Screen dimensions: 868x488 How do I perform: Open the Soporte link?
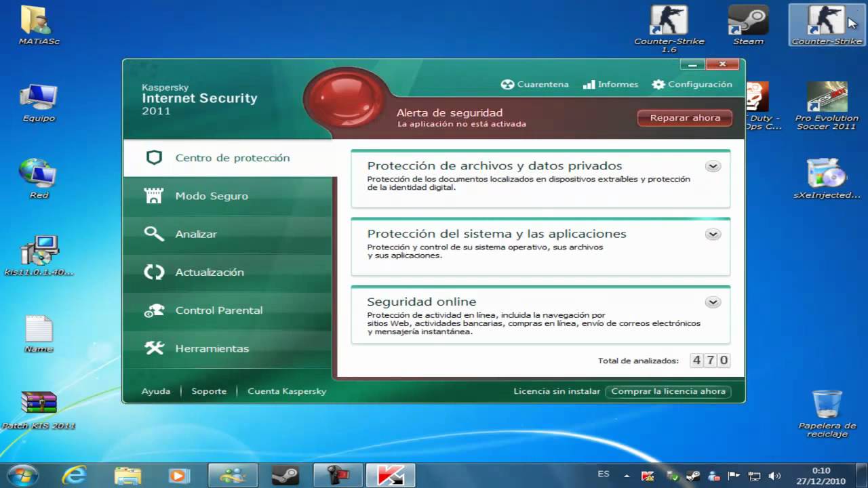coord(209,391)
